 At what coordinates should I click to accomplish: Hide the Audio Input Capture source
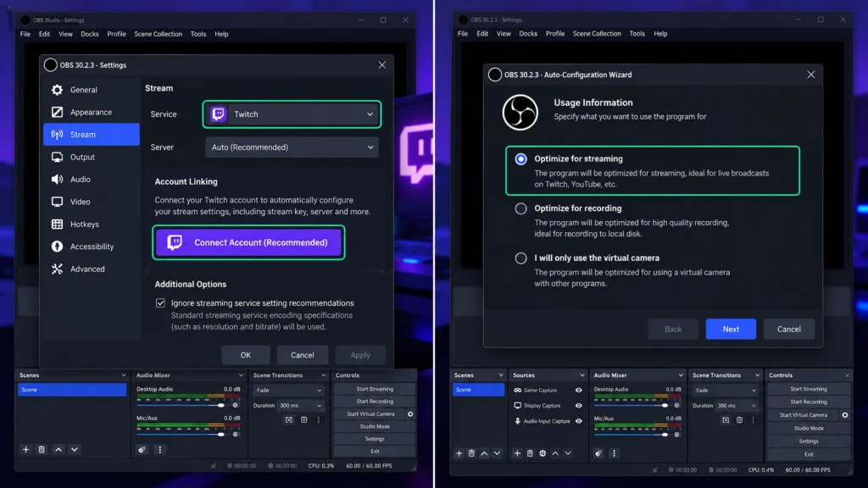tap(578, 421)
